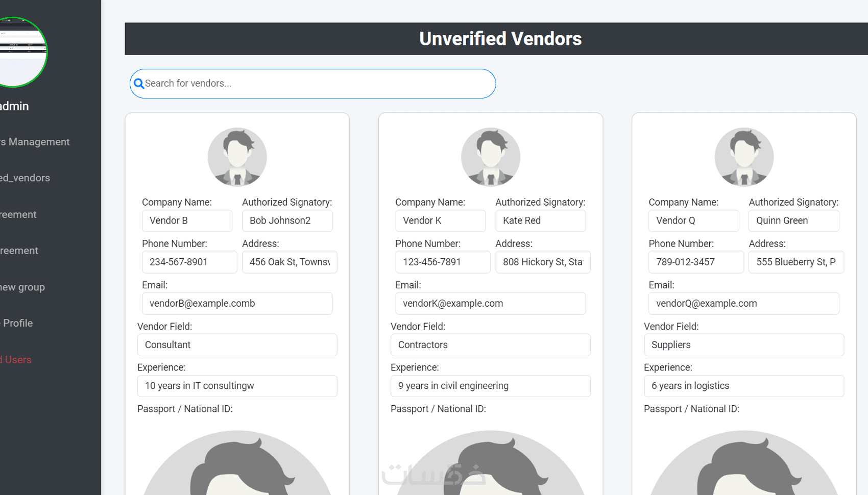Click Vendor B's avatar placeholder icon
This screenshot has width=868, height=495.
tap(237, 157)
